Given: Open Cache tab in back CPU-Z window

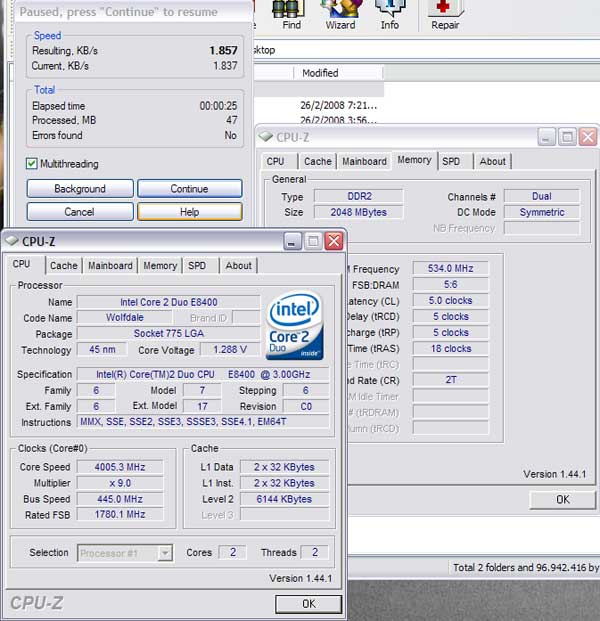Looking at the screenshot, I should (x=318, y=162).
